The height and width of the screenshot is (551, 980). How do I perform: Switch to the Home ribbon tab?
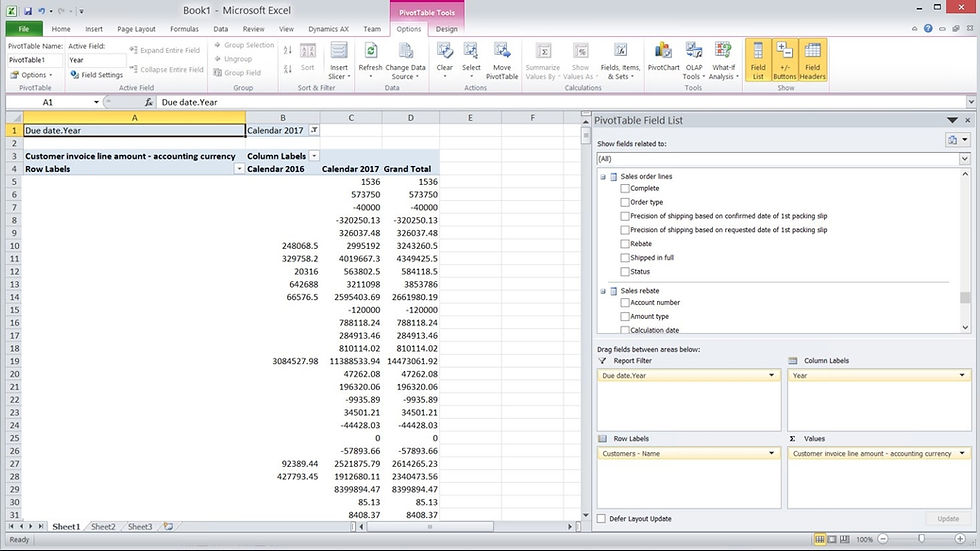[61, 29]
